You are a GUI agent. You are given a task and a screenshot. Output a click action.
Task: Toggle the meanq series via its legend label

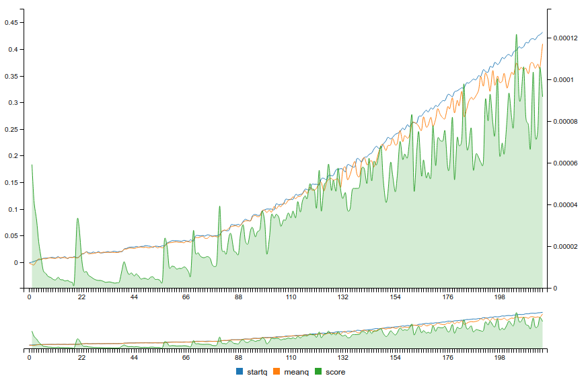click(x=296, y=372)
